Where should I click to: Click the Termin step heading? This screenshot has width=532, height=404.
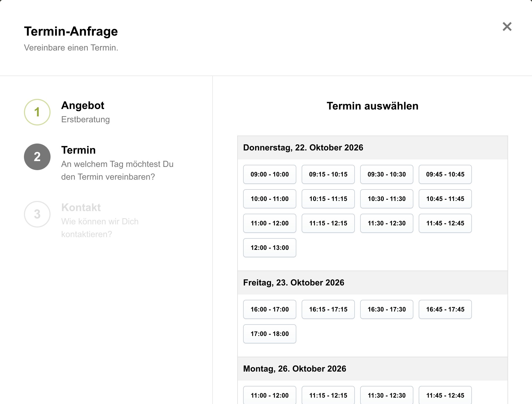point(78,150)
